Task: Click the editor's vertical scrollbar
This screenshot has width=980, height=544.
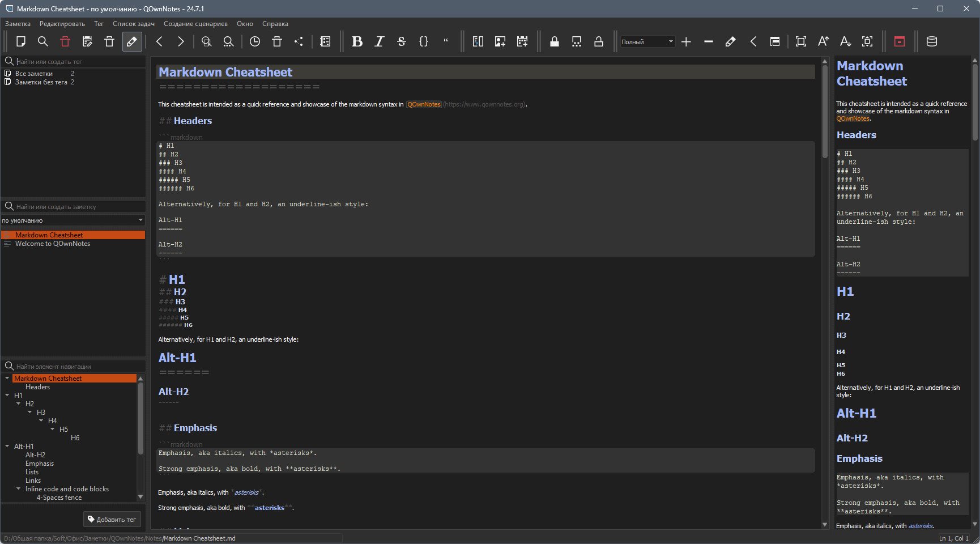Action: pos(825,294)
